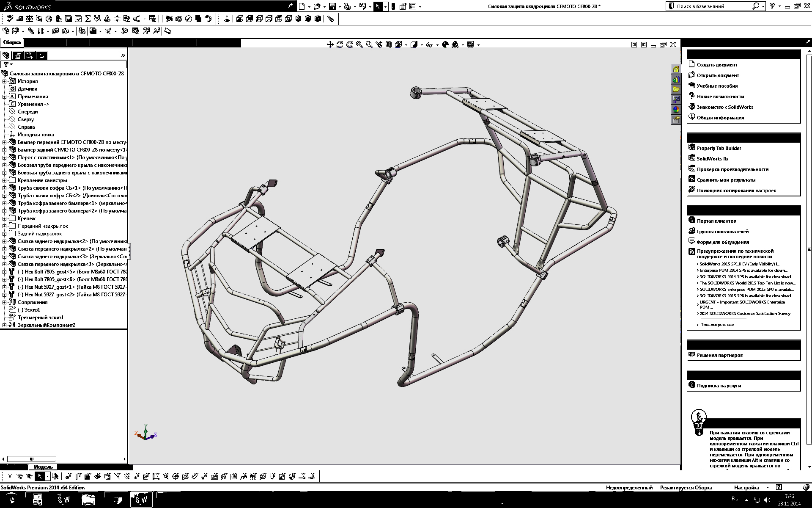Open the Display Style dropdown arrow
Screen dimensions: 812x508
click(x=422, y=45)
